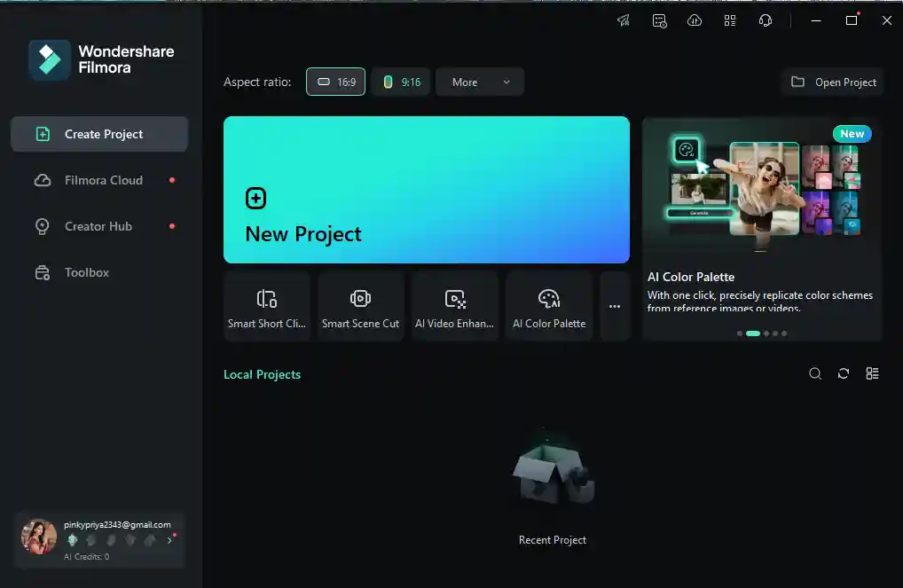Click the Recent Project empty box label

553,539
